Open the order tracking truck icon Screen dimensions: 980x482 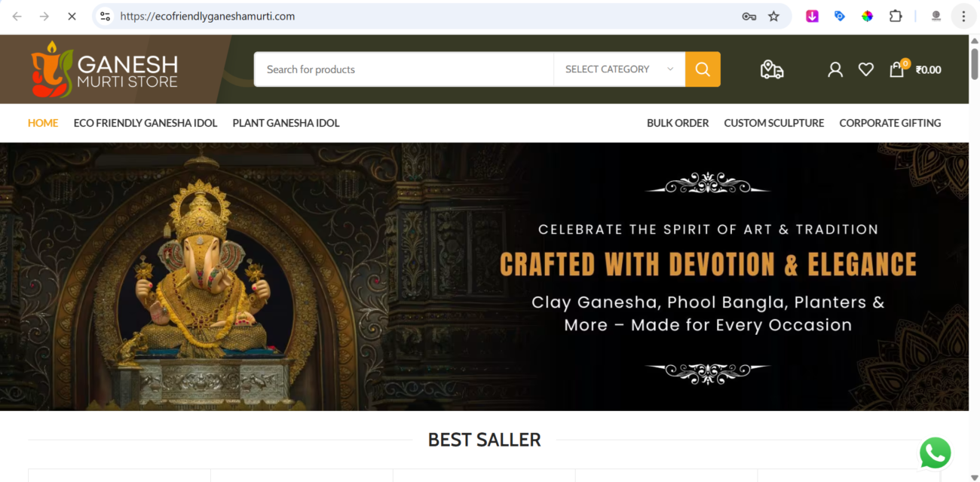pos(771,69)
